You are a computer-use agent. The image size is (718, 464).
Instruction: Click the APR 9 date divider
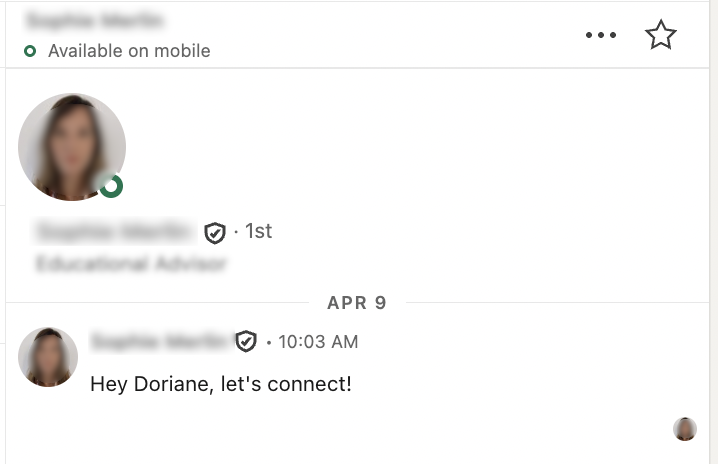point(356,302)
